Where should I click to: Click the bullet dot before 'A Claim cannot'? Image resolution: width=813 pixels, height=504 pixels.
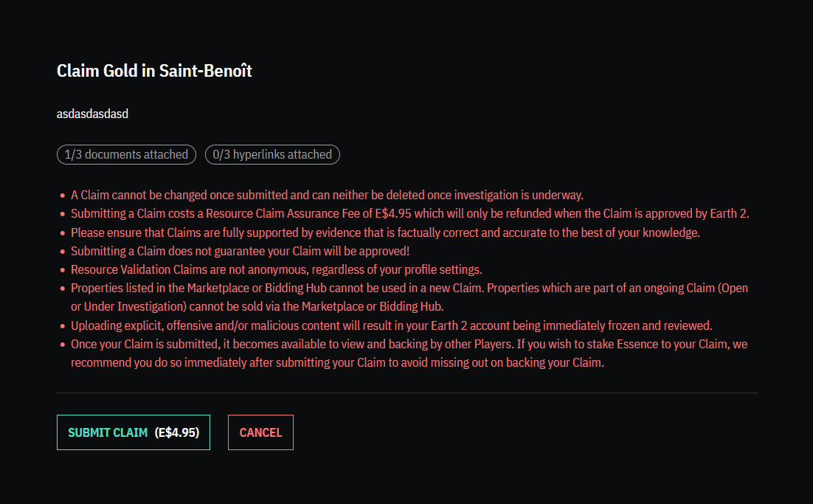pyautogui.click(x=63, y=196)
